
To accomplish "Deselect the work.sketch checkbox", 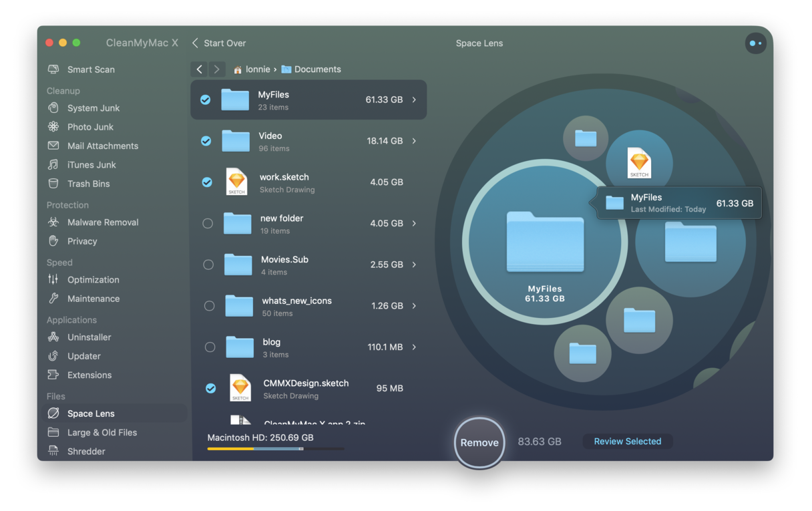I will point(207,182).
